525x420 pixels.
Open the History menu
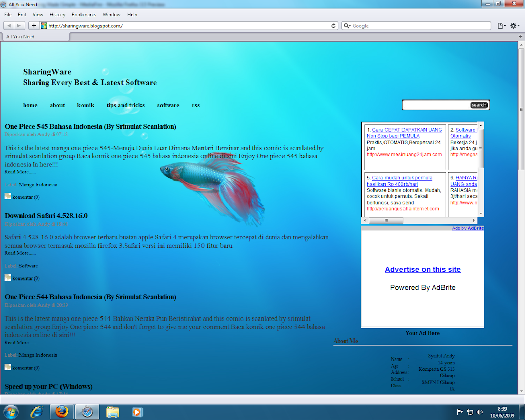click(x=57, y=15)
